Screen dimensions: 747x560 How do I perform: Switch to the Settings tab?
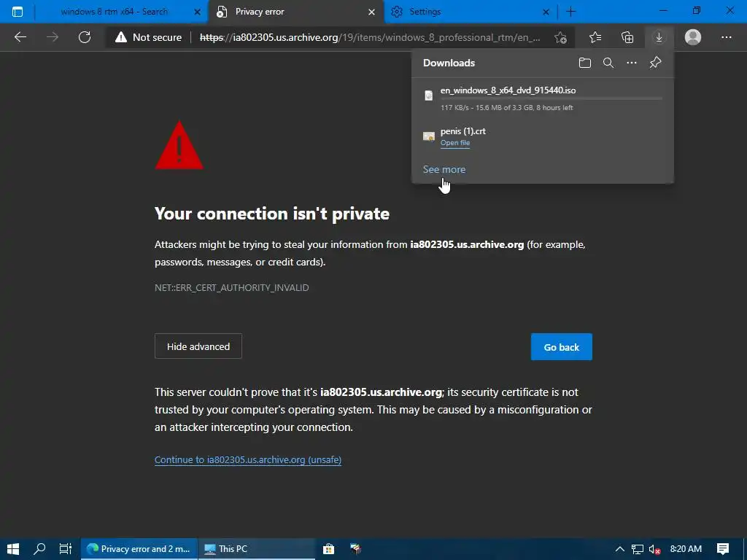pyautogui.click(x=469, y=12)
